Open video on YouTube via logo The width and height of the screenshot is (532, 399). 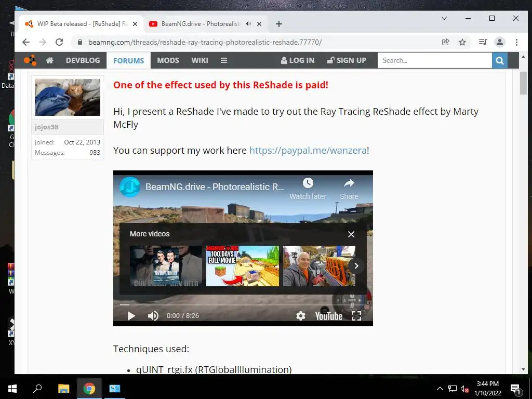point(329,316)
